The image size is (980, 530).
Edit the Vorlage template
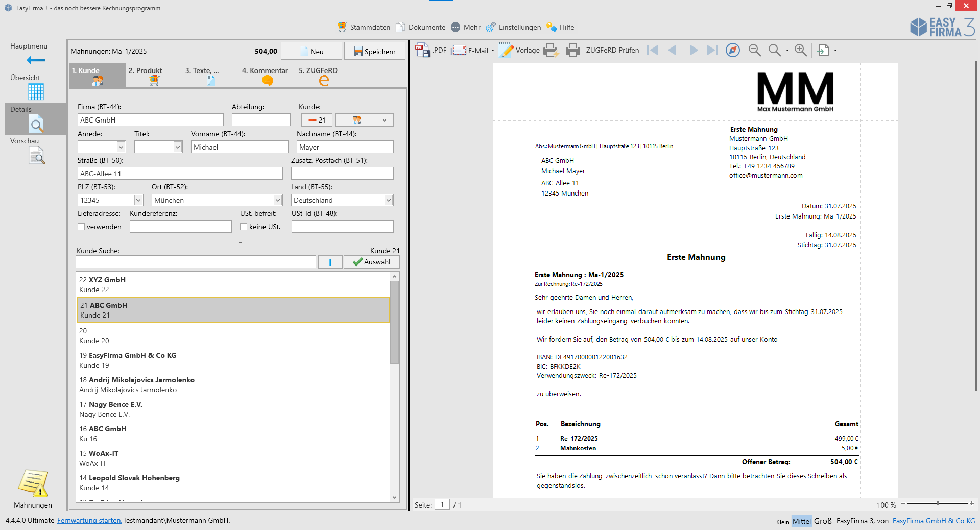coord(519,50)
